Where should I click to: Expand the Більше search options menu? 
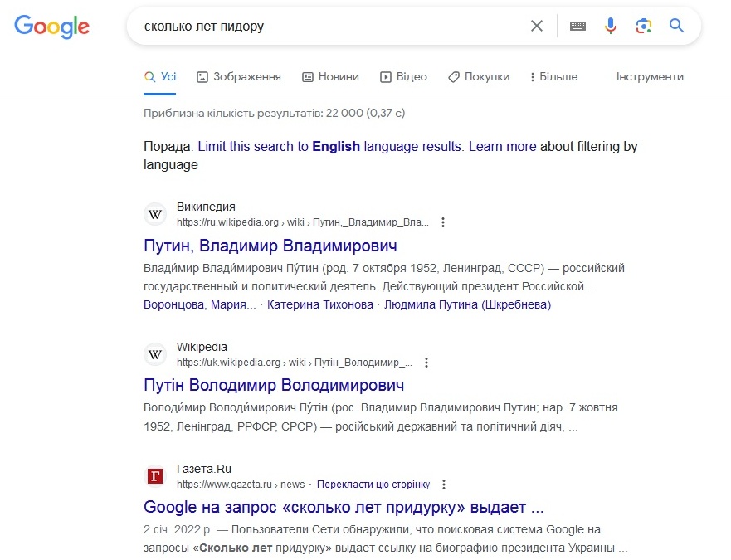(x=553, y=76)
